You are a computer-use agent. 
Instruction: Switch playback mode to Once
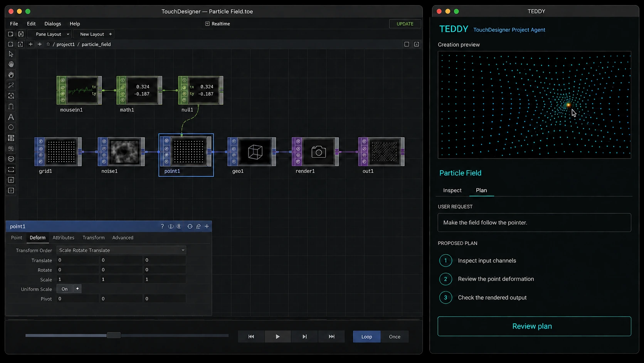coord(395,337)
